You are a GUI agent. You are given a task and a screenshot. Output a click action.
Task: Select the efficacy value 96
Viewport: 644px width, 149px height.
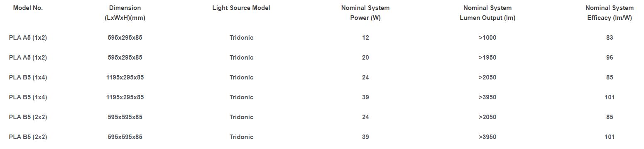pyautogui.click(x=610, y=58)
